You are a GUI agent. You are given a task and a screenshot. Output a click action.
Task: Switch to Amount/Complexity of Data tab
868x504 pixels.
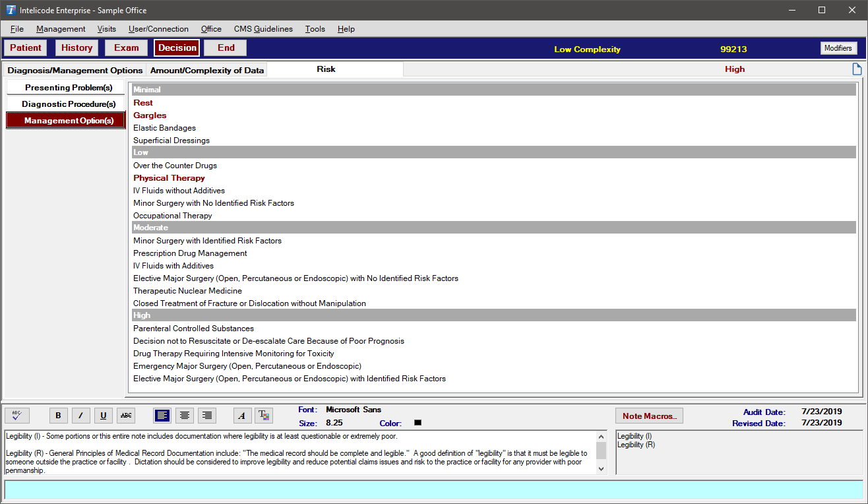coord(207,70)
